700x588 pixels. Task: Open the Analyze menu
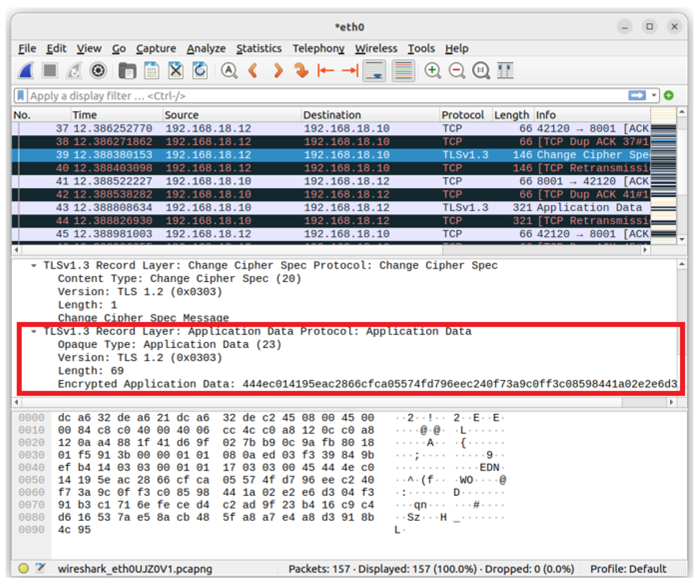[x=206, y=49]
